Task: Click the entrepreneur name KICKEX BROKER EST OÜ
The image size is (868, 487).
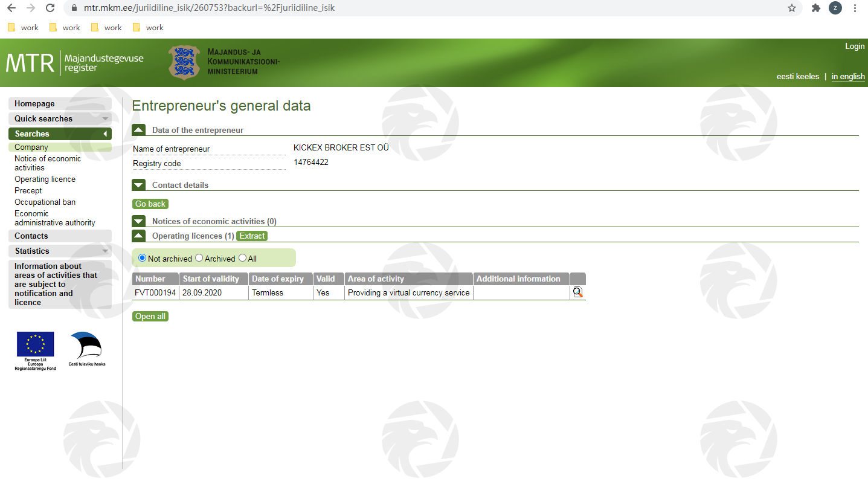Action: click(341, 147)
